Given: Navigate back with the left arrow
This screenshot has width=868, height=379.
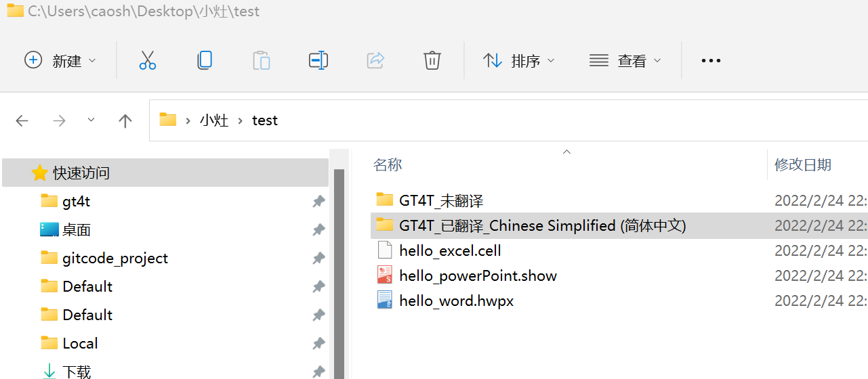Looking at the screenshot, I should click(22, 120).
